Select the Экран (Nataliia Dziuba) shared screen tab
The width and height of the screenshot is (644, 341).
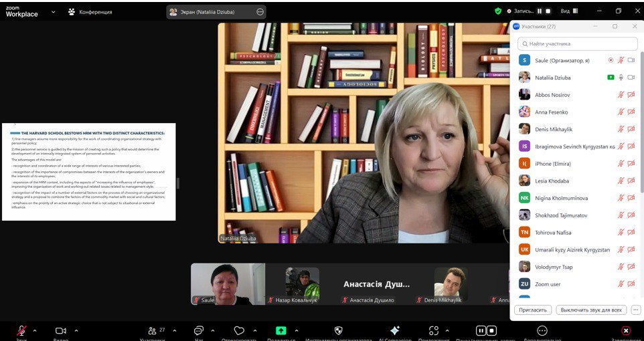point(216,12)
